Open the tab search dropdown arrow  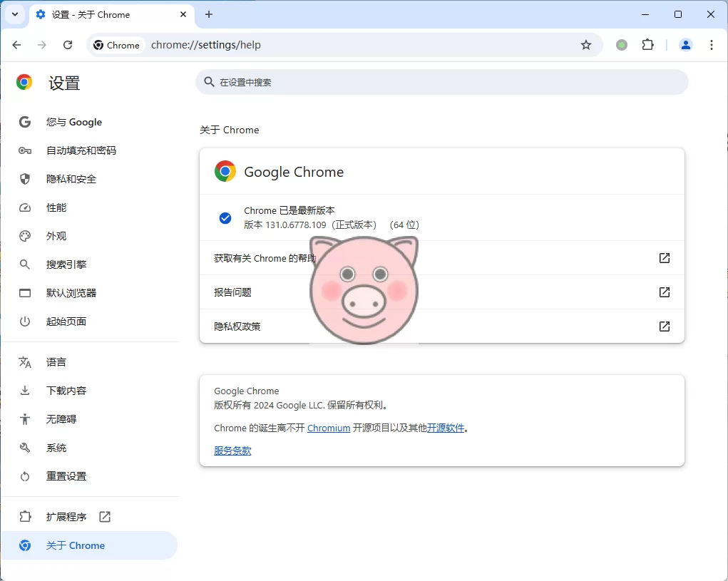[15, 14]
